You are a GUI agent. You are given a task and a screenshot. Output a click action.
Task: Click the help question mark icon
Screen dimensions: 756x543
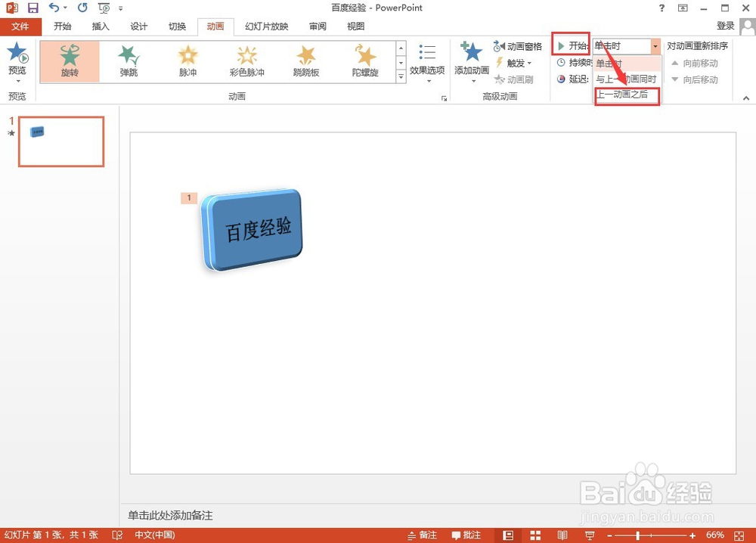tap(661, 8)
